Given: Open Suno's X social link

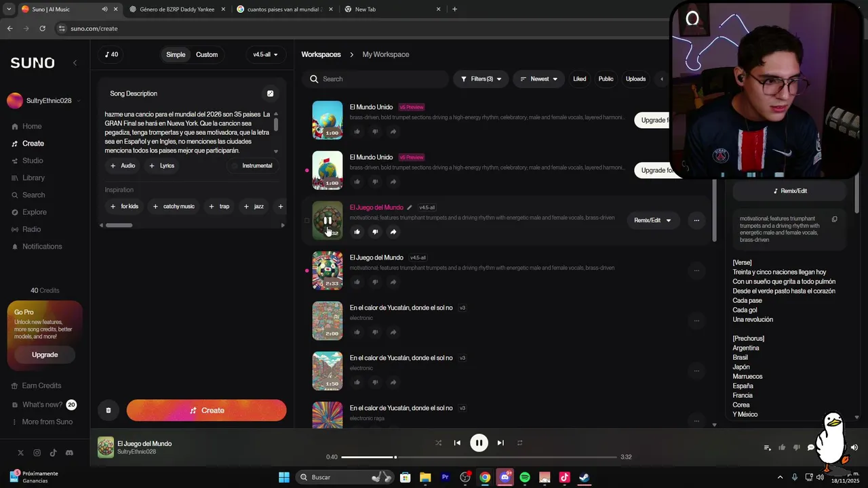Looking at the screenshot, I should 20,453.
